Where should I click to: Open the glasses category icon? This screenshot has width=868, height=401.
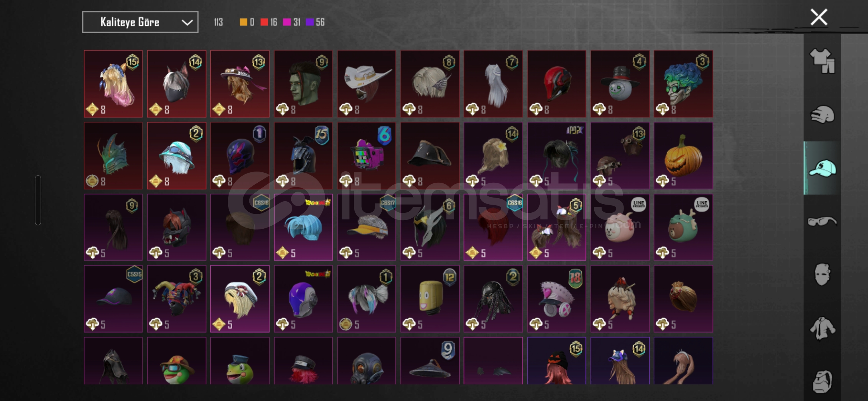tap(822, 221)
